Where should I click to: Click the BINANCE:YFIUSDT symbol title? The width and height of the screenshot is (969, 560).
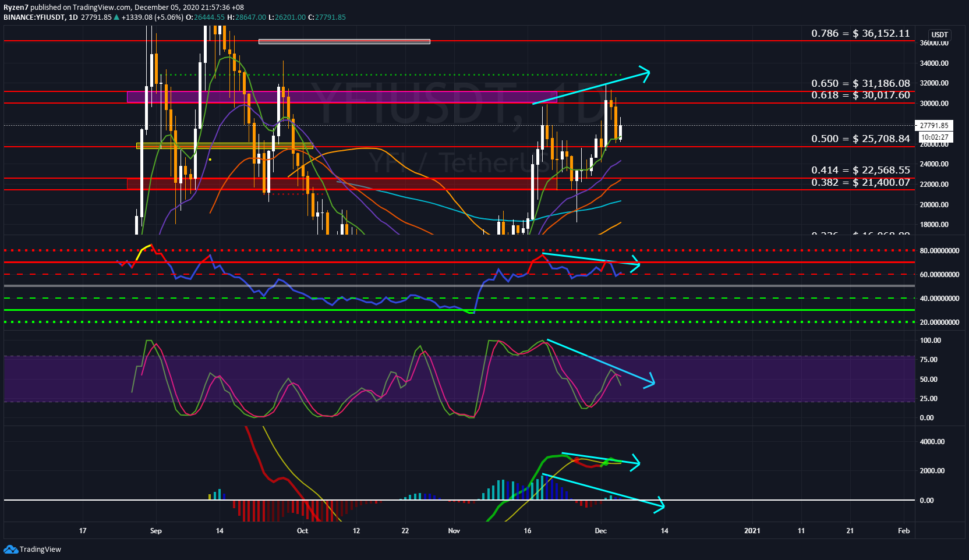(34, 17)
